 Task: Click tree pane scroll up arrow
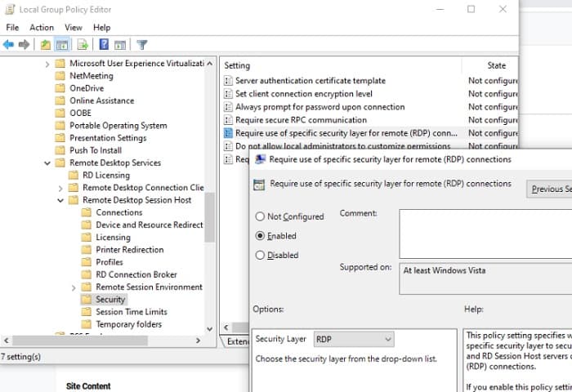[x=210, y=63]
